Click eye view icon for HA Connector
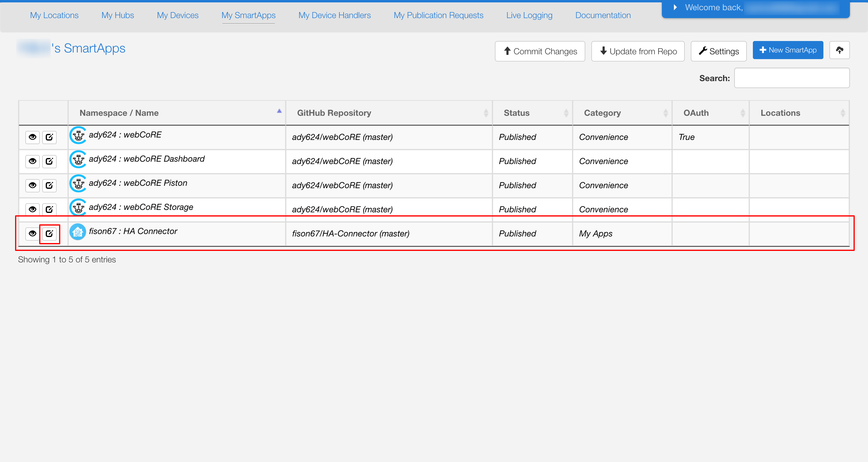The width and height of the screenshot is (868, 462). 32,233
